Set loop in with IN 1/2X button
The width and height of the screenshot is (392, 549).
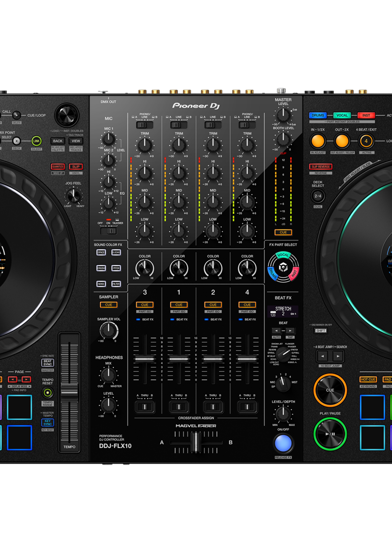point(318,141)
